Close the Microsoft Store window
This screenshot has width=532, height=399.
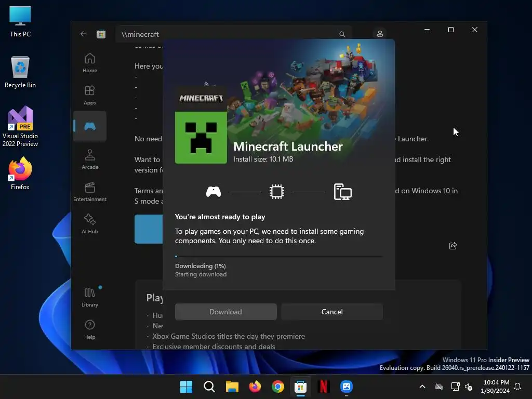click(475, 30)
